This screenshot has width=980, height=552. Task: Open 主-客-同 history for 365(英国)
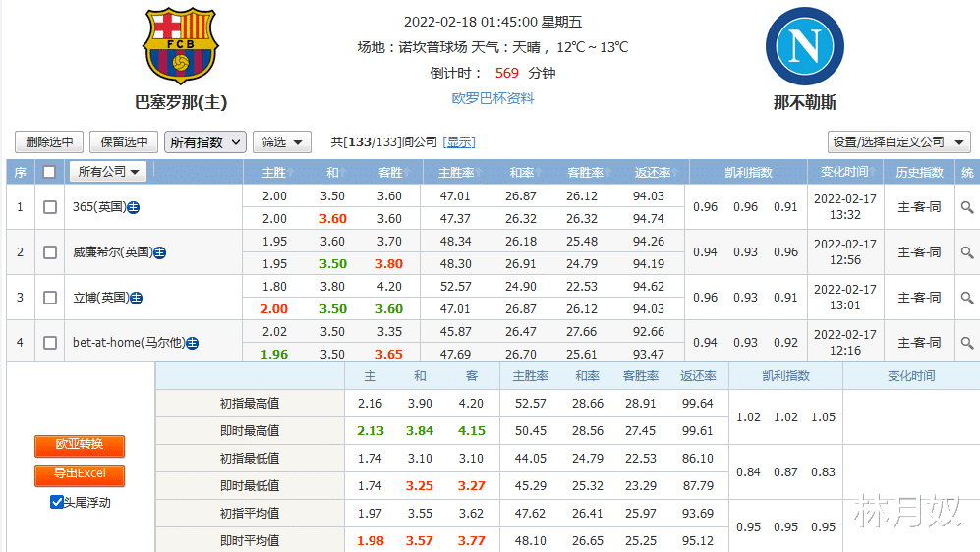[919, 207]
